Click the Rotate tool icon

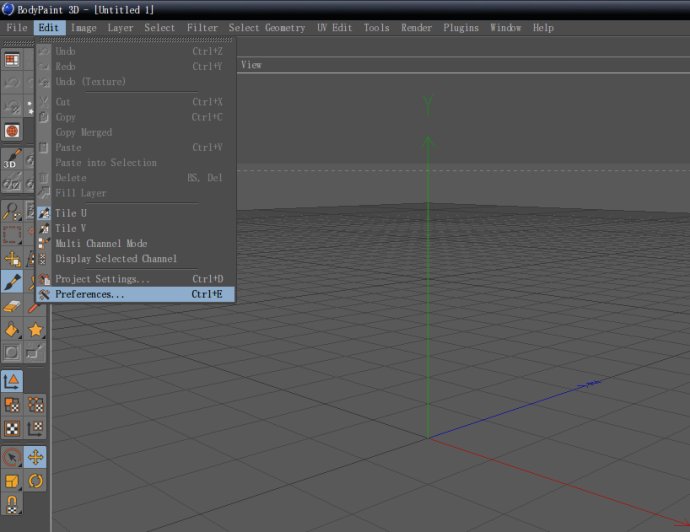[x=36, y=480]
